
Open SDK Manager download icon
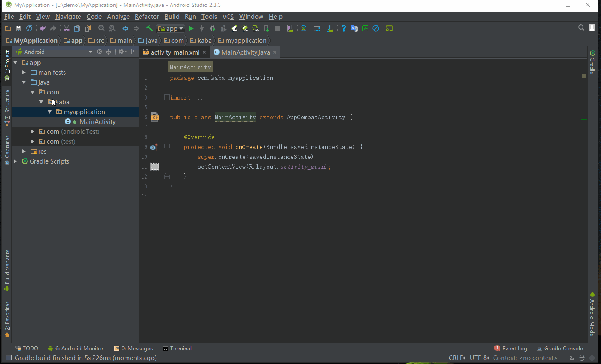click(x=330, y=28)
